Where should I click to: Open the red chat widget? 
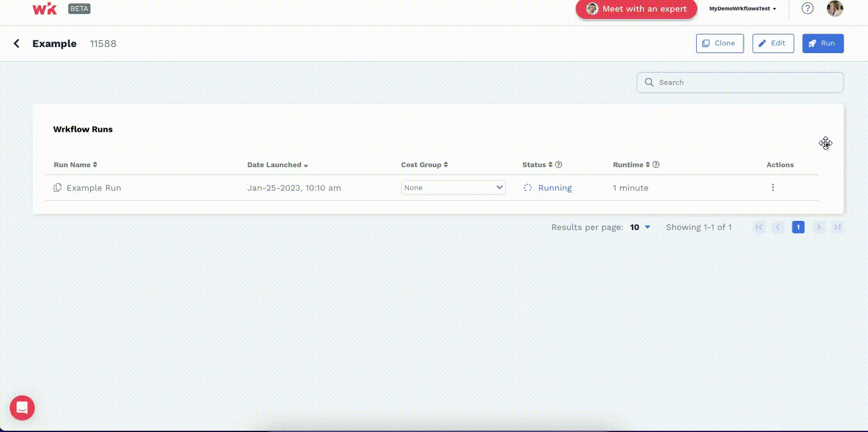tap(22, 408)
